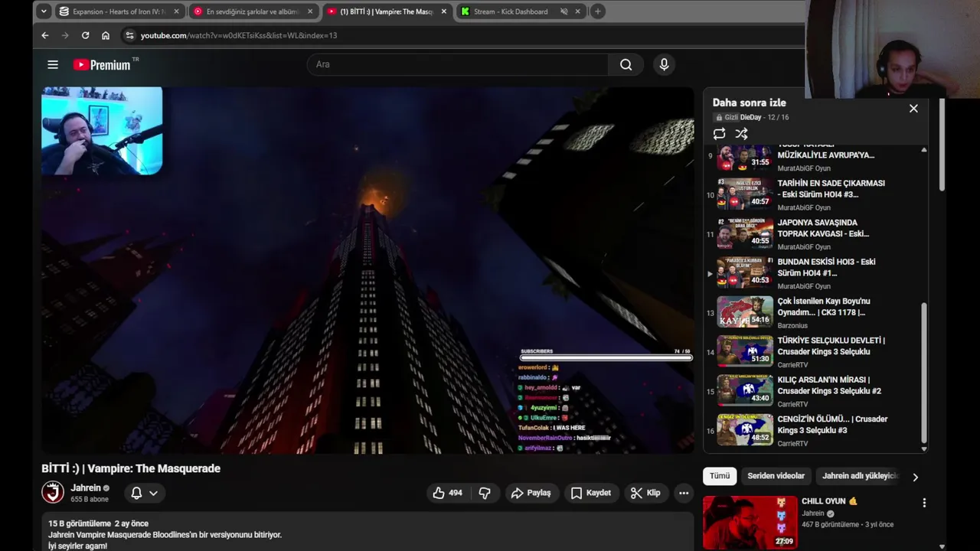The image size is (980, 551).
Task: Share video with Paylaş button
Action: pyautogui.click(x=531, y=493)
